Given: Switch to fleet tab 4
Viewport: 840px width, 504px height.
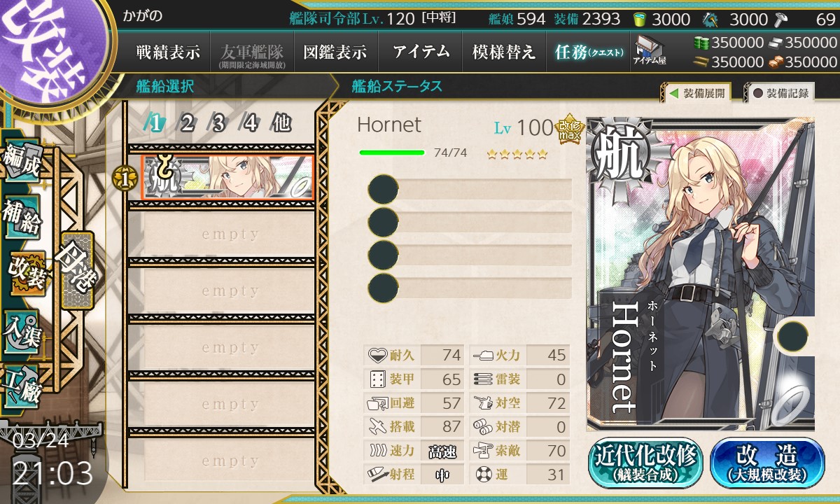Looking at the screenshot, I should tap(251, 124).
